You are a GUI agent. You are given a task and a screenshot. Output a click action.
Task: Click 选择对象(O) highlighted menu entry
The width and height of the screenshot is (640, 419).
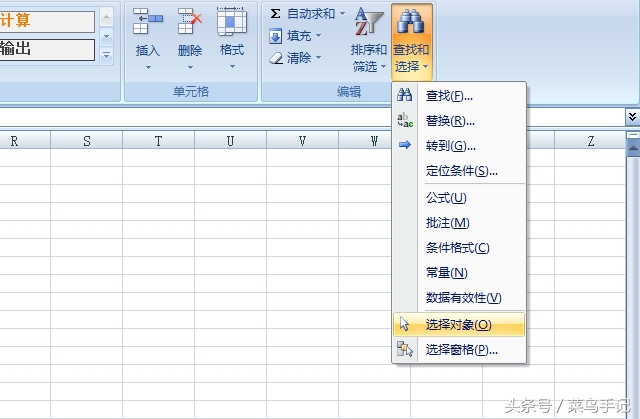(459, 324)
